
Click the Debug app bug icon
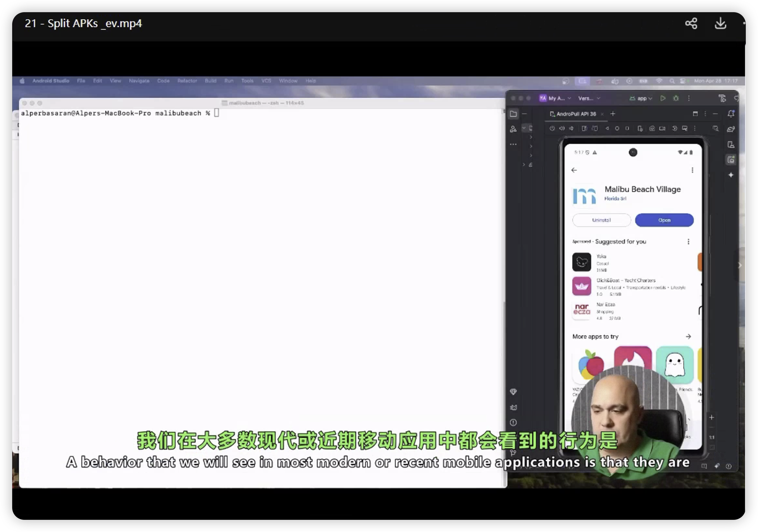676,98
